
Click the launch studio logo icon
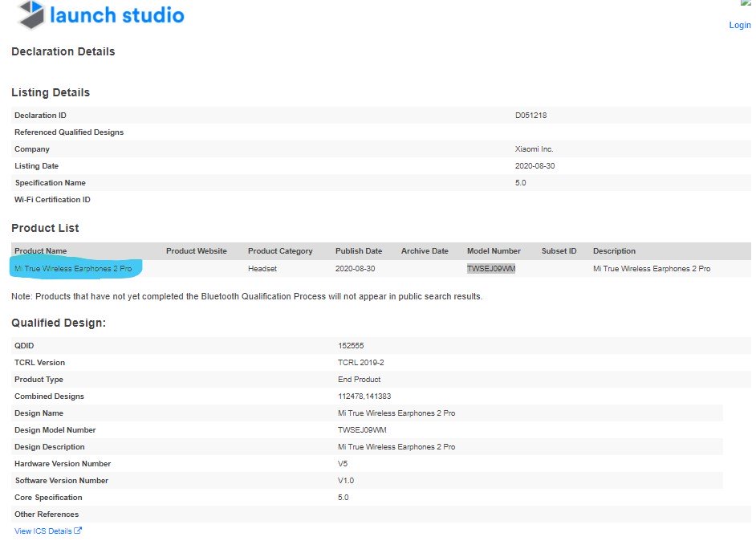click(30, 14)
